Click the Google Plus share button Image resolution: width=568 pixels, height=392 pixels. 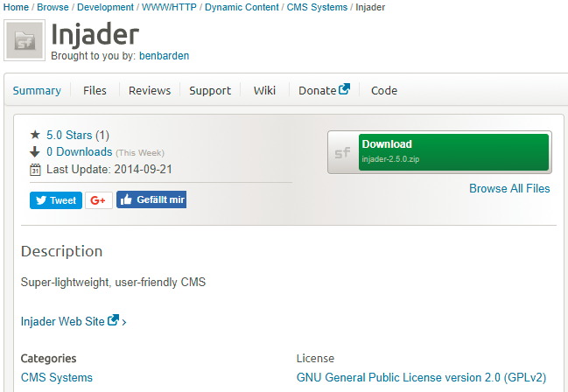point(99,200)
